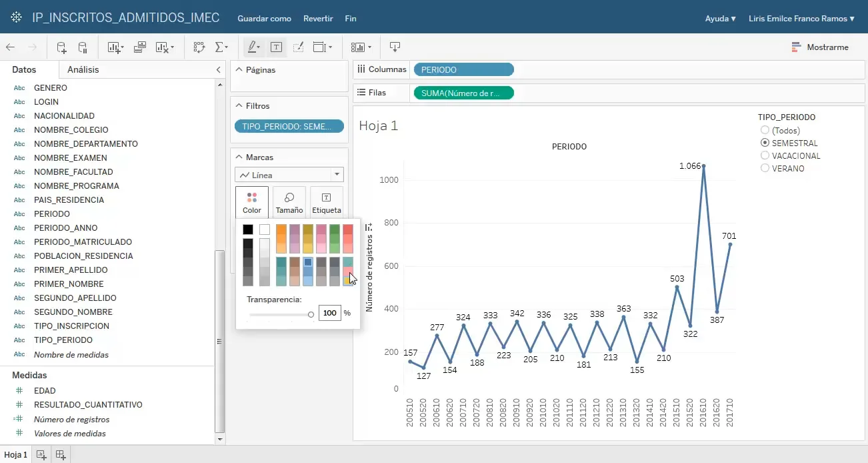This screenshot has height=463, width=868.
Task: Open the Color marks card
Action: (x=252, y=203)
